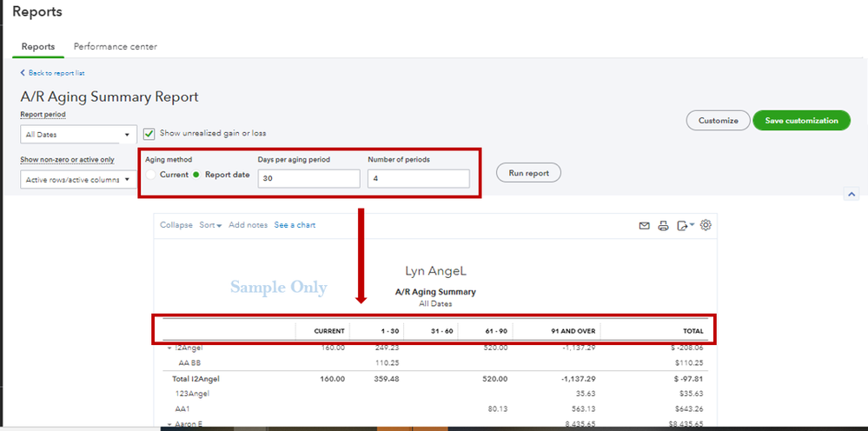
Task: Click the $643.26 total for AA1
Action: coord(689,409)
